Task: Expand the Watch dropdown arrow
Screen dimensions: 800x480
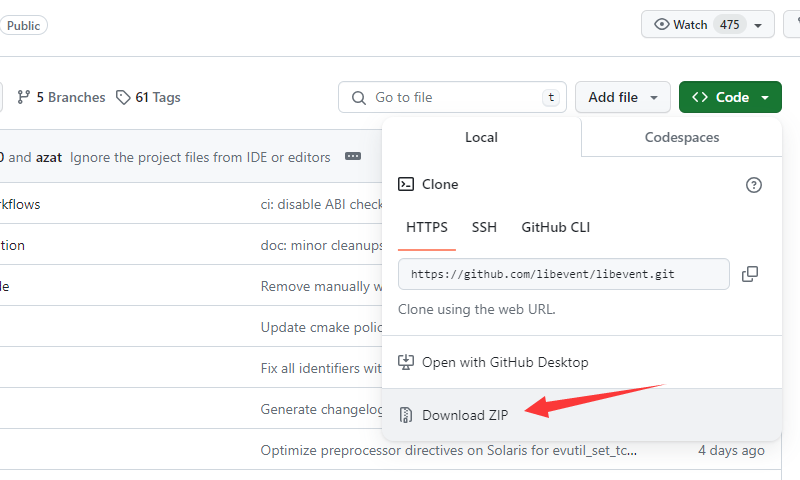Action: [759, 25]
